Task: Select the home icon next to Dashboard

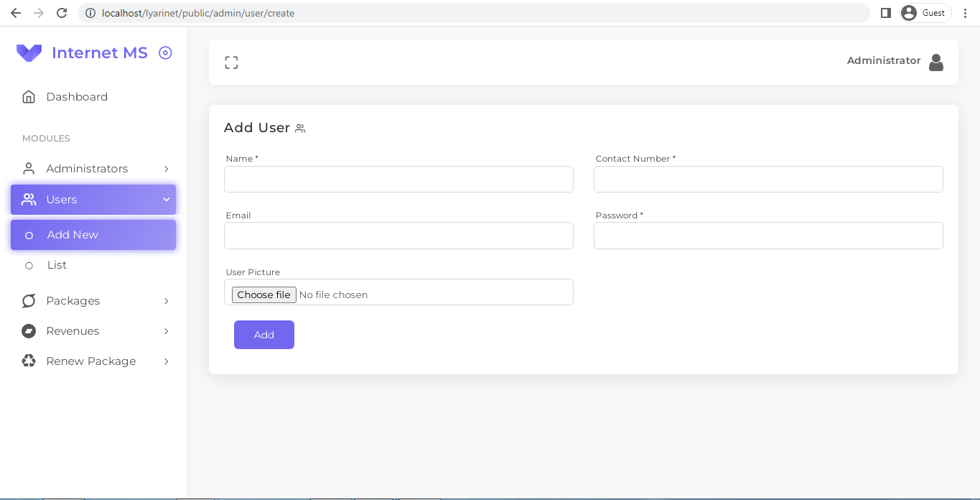Action: coord(29,96)
